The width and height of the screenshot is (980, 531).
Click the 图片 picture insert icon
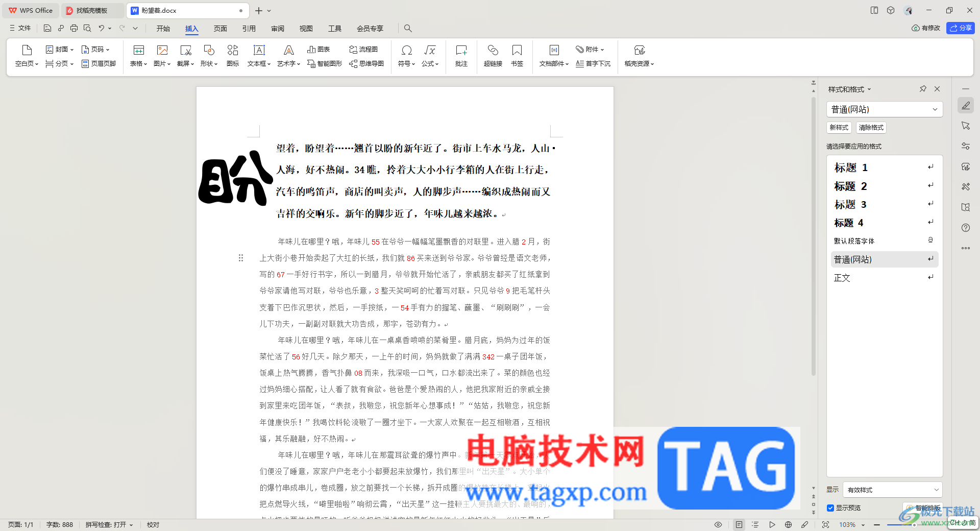[162, 56]
